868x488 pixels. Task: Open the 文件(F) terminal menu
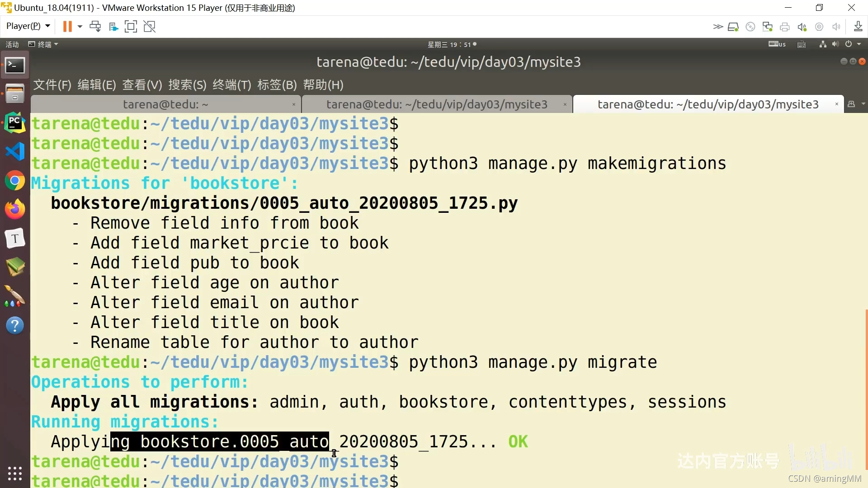(x=52, y=85)
